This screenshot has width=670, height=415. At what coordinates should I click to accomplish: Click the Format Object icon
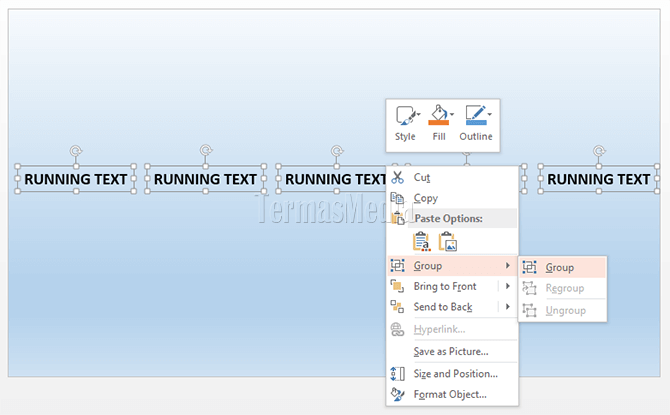pos(397,394)
